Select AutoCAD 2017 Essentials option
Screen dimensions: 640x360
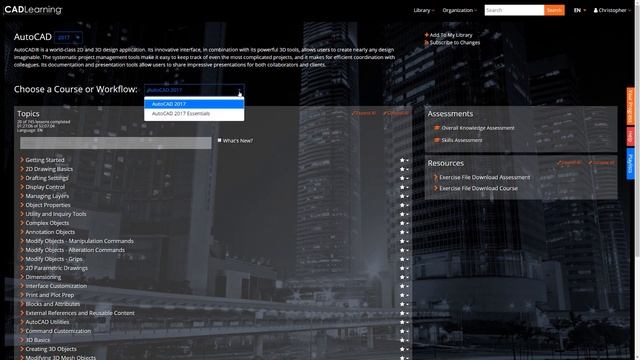click(194, 113)
